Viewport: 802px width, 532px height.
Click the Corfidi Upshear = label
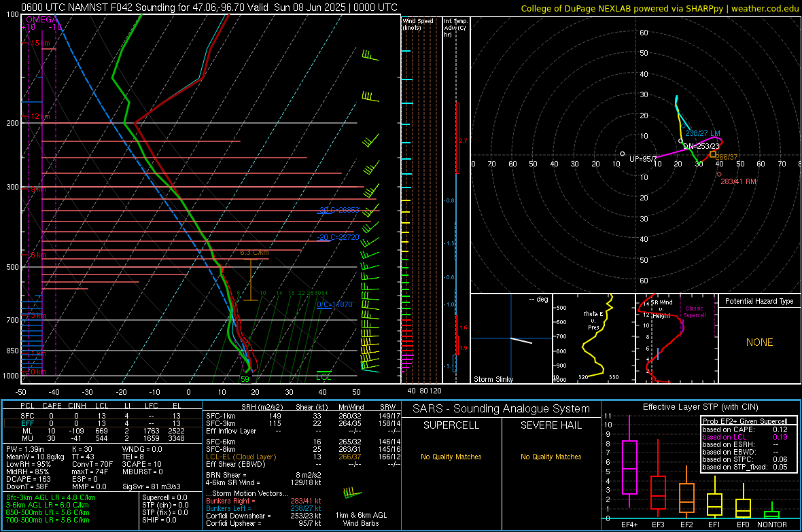tap(234, 523)
